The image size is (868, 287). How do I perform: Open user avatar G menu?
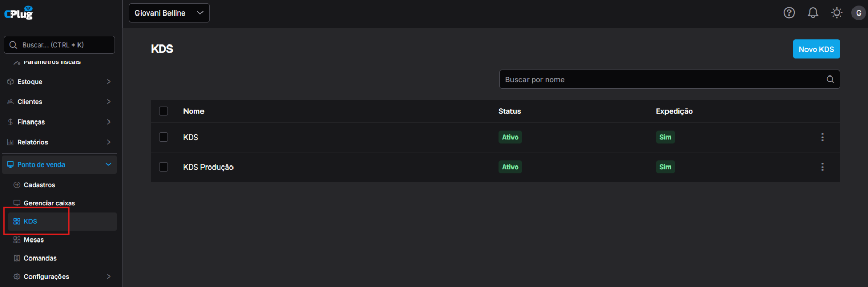859,13
